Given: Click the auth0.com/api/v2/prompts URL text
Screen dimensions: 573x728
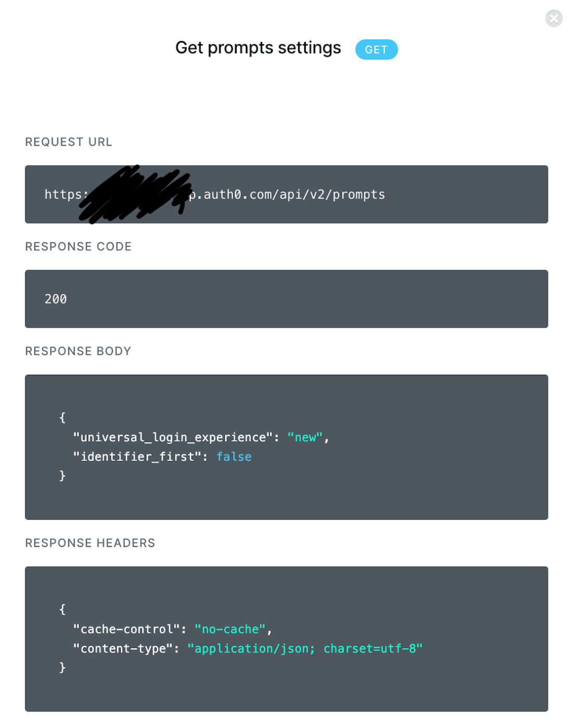Looking at the screenshot, I should [x=294, y=194].
